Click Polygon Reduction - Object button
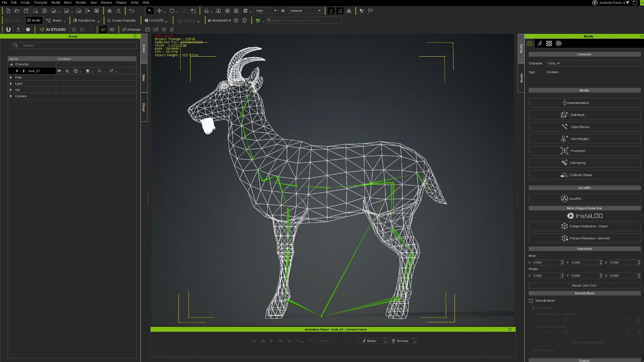The width and height of the screenshot is (644, 362). (584, 226)
